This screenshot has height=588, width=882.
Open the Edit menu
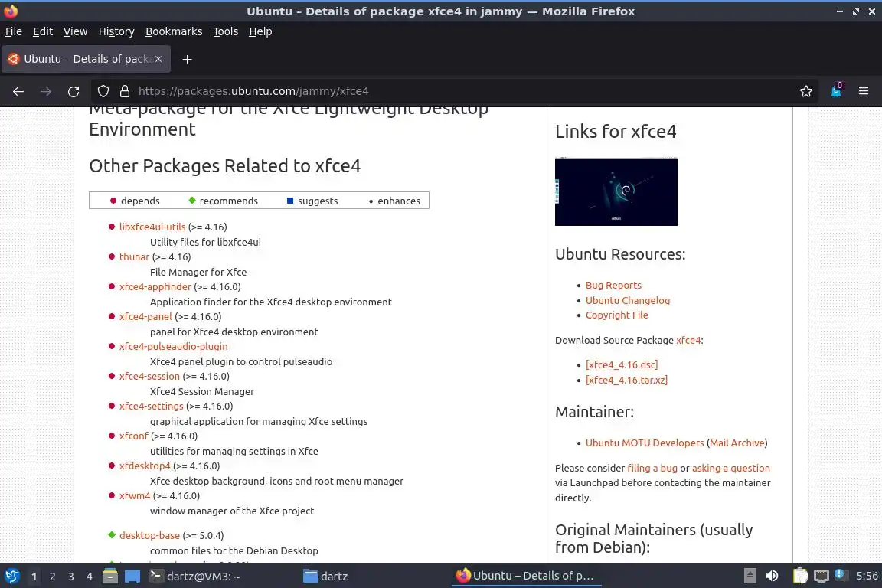click(x=43, y=31)
